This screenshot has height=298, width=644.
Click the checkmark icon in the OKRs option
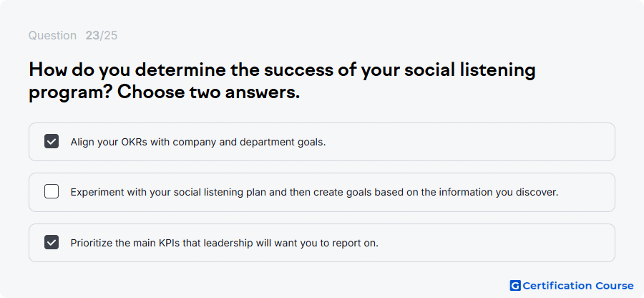point(52,141)
